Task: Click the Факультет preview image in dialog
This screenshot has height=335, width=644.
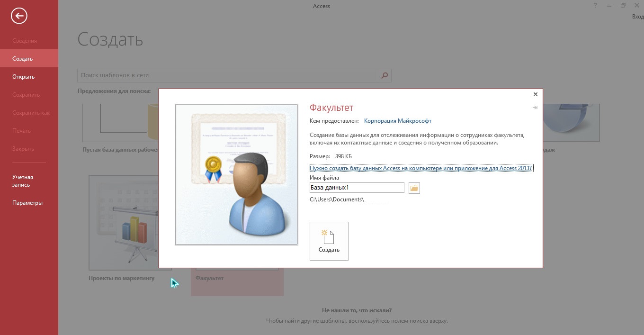Action: 237,174
